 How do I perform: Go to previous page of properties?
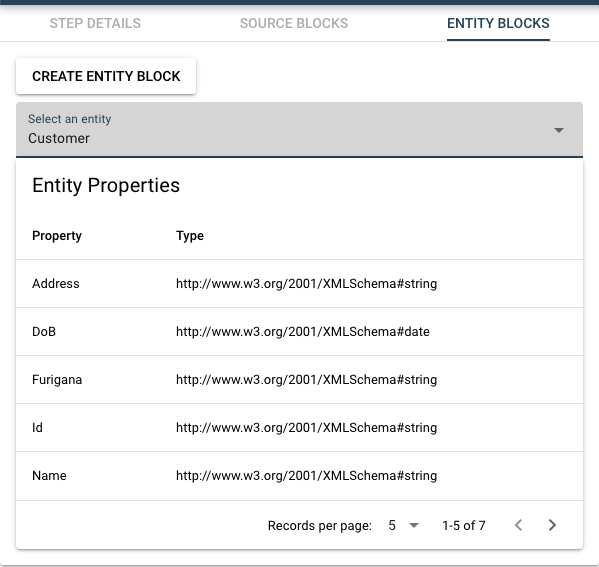[x=518, y=525]
